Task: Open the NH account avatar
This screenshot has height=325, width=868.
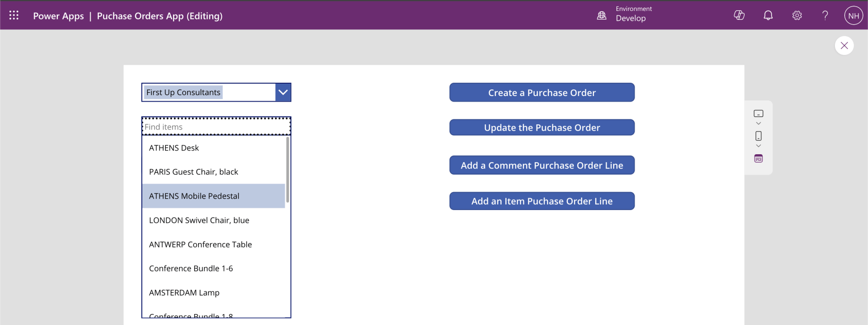Action: click(853, 16)
